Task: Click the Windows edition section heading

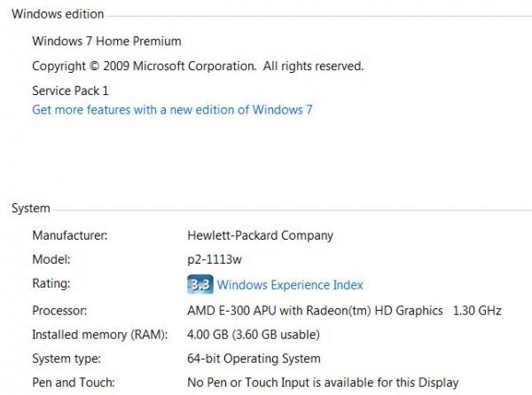Action: (x=57, y=14)
